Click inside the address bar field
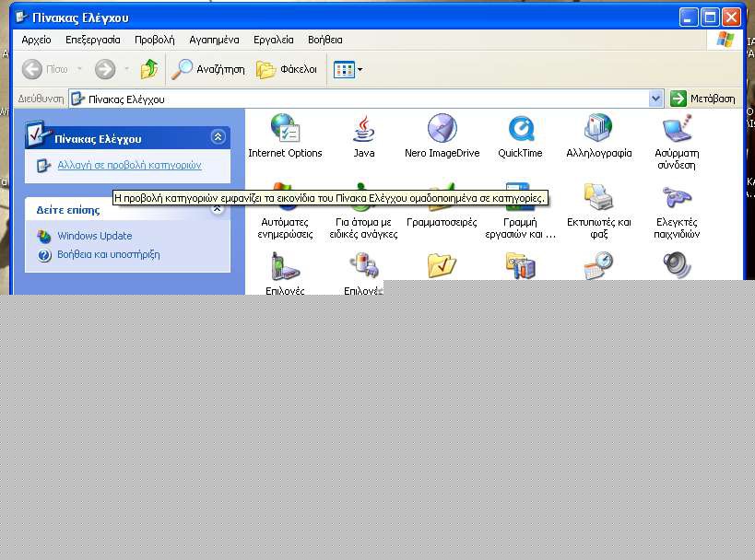Viewport: 755px width, 560px height. tap(369, 99)
